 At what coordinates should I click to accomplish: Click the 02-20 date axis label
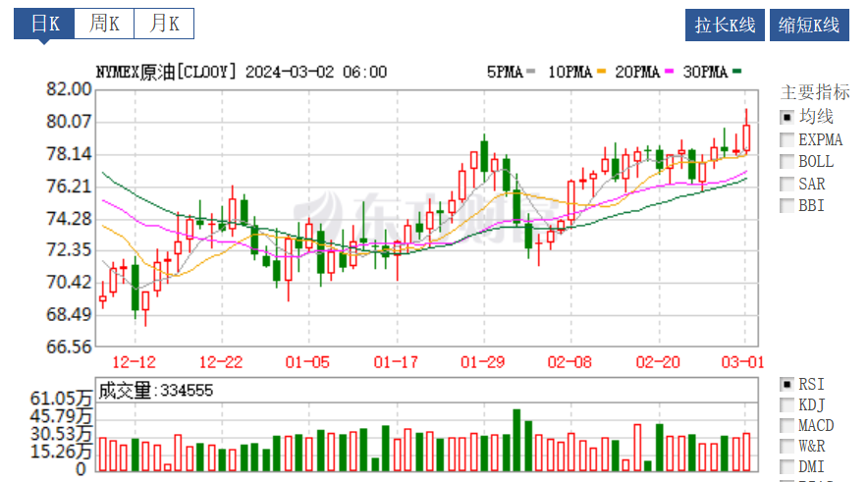658,362
